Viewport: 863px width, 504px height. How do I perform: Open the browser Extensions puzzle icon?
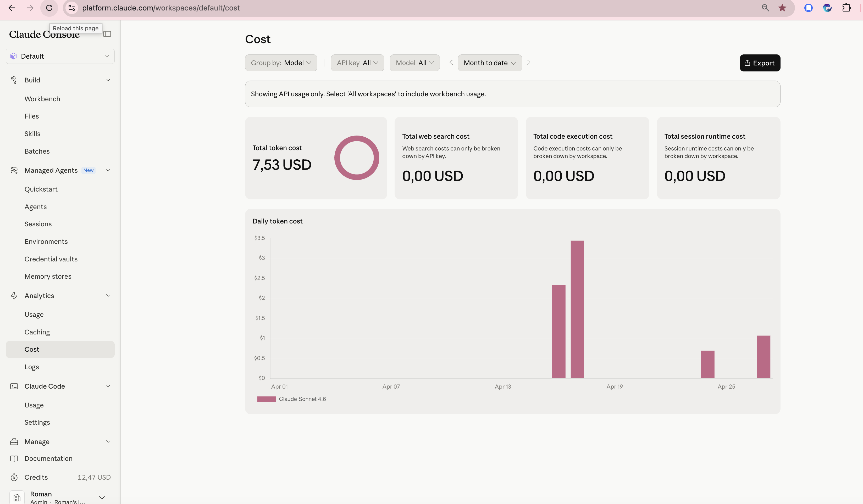pyautogui.click(x=846, y=8)
